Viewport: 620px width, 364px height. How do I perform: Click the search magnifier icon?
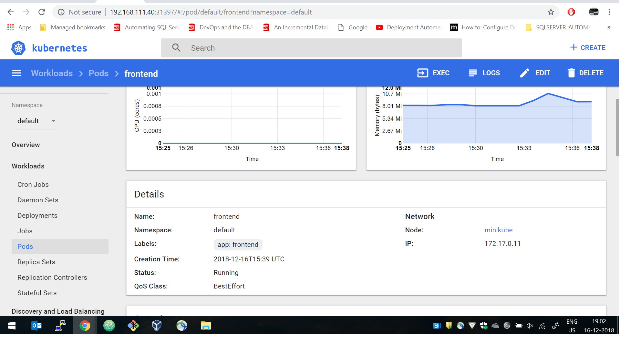click(x=176, y=48)
